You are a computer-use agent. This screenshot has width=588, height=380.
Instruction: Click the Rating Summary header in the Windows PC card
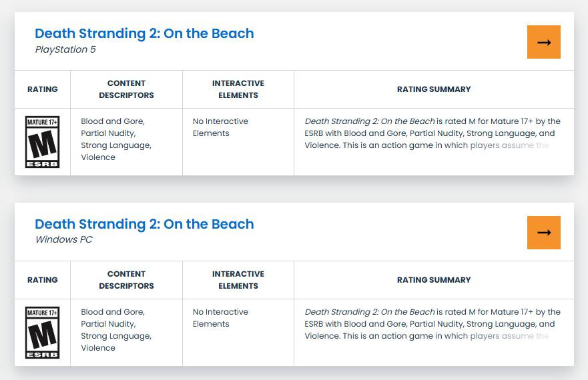tap(434, 280)
